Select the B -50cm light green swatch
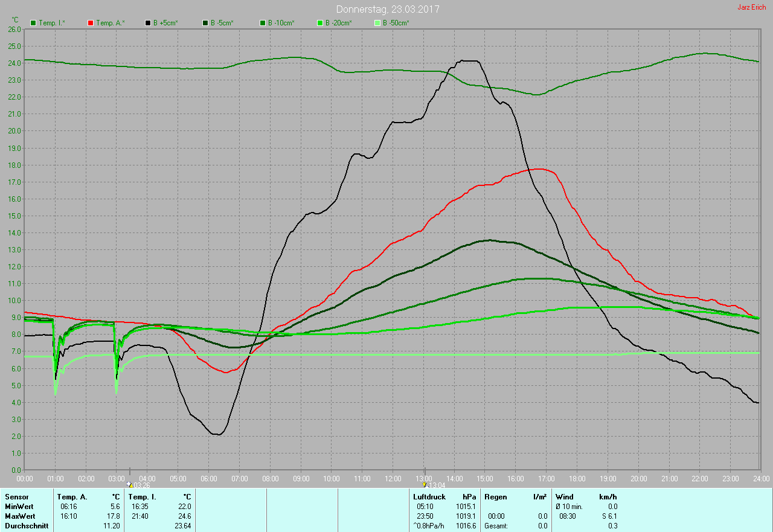 coord(377,23)
